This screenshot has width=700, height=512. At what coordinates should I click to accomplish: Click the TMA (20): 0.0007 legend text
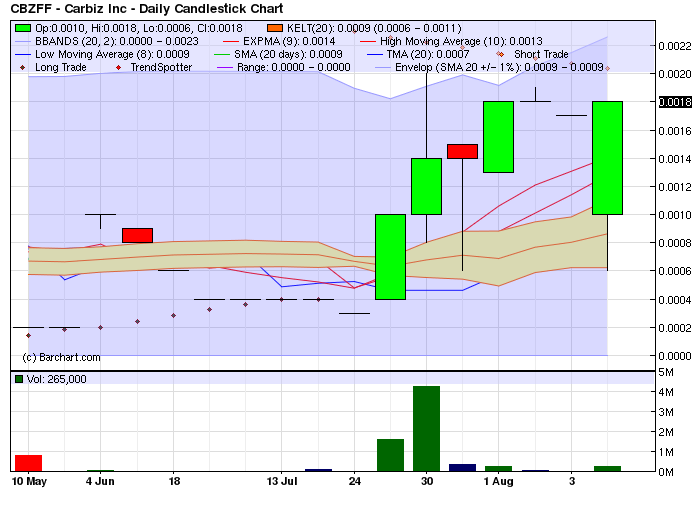[x=428, y=54]
